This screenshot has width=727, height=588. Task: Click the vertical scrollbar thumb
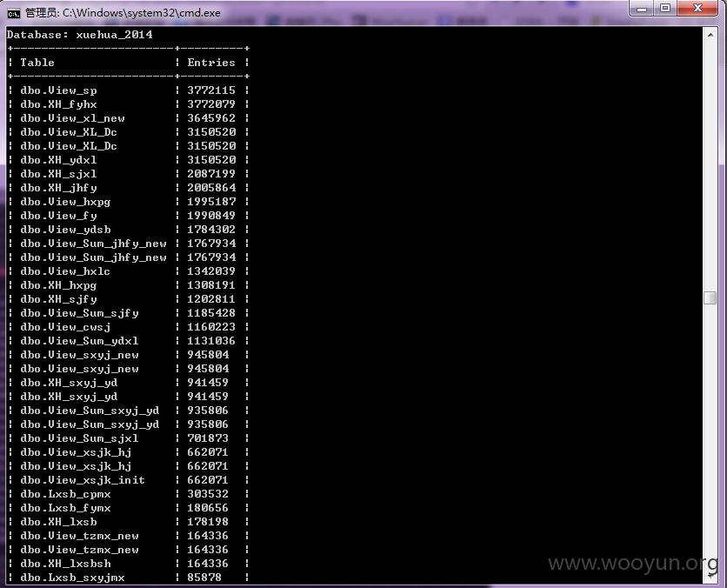point(710,297)
